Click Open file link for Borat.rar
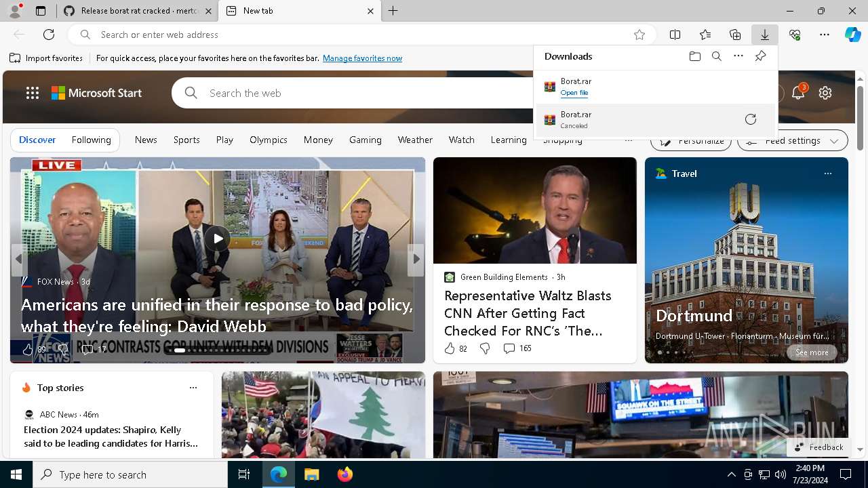Viewport: 868px width, 488px height. point(574,93)
